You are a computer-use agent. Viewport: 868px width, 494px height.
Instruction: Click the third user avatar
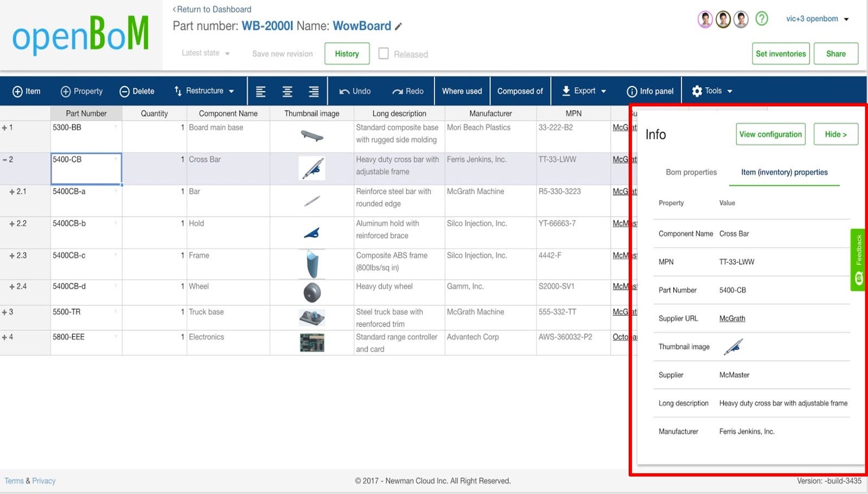(x=741, y=20)
